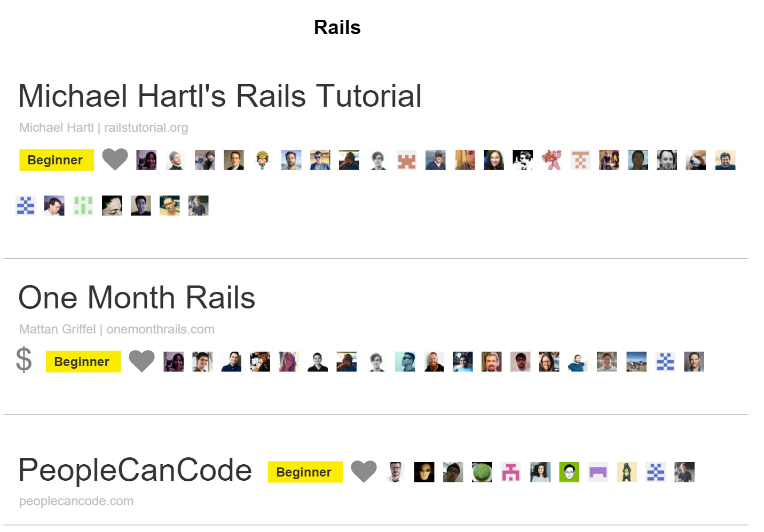This screenshot has height=532, width=764.
Task: Click the peoplecancode.com source link
Action: 75,501
